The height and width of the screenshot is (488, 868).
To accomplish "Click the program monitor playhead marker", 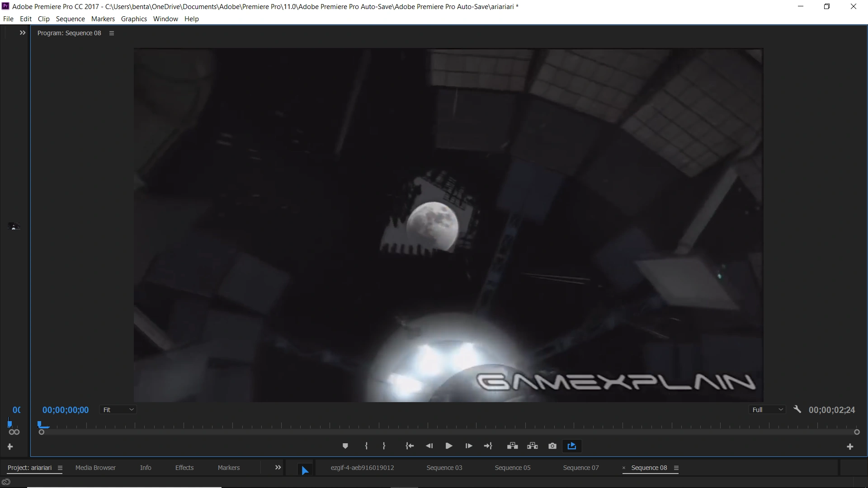I will (x=40, y=424).
